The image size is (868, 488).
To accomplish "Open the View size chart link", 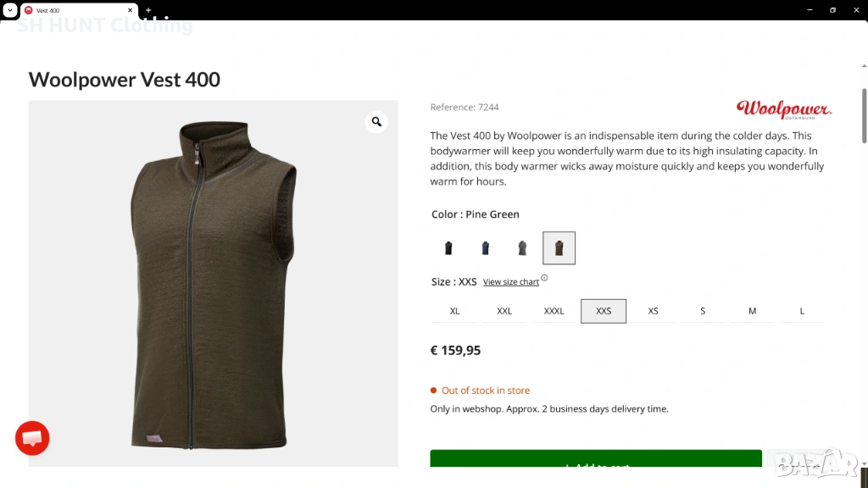I will pos(510,282).
